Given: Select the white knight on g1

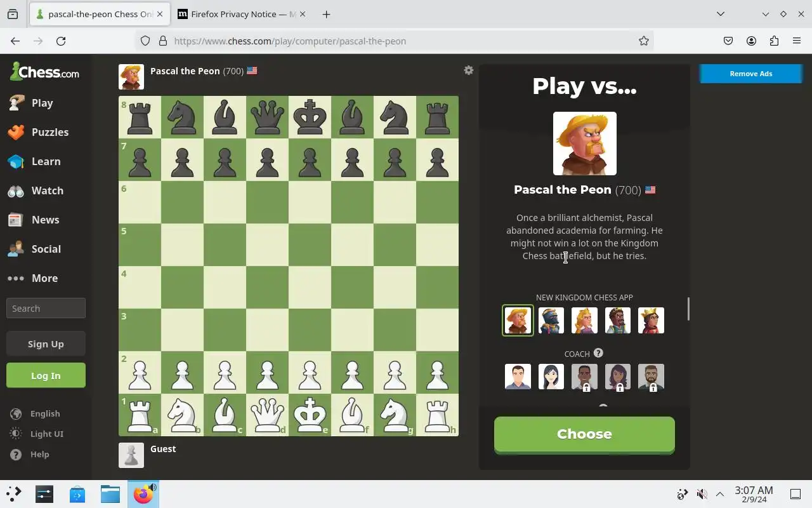Looking at the screenshot, I should [395, 415].
